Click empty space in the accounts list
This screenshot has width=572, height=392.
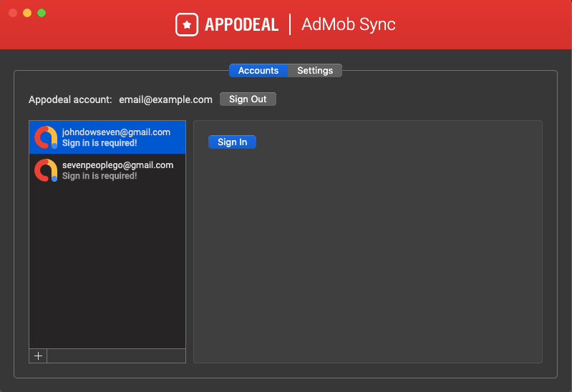(x=107, y=272)
